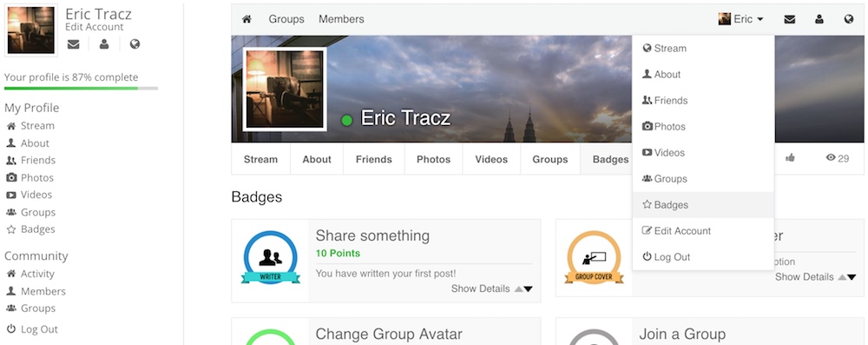Click Eric Tracz name in sidebar

pos(99,14)
